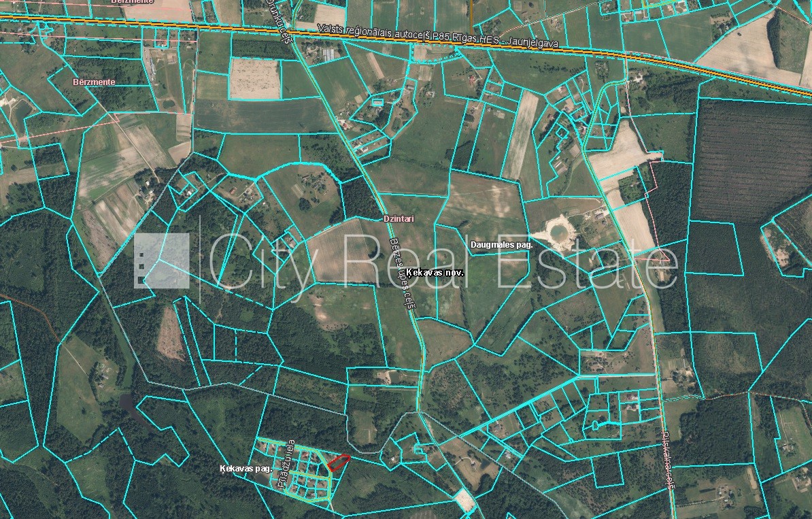Click the red-outlined land parcel
Screen dimensions: 812x519
[338, 462]
